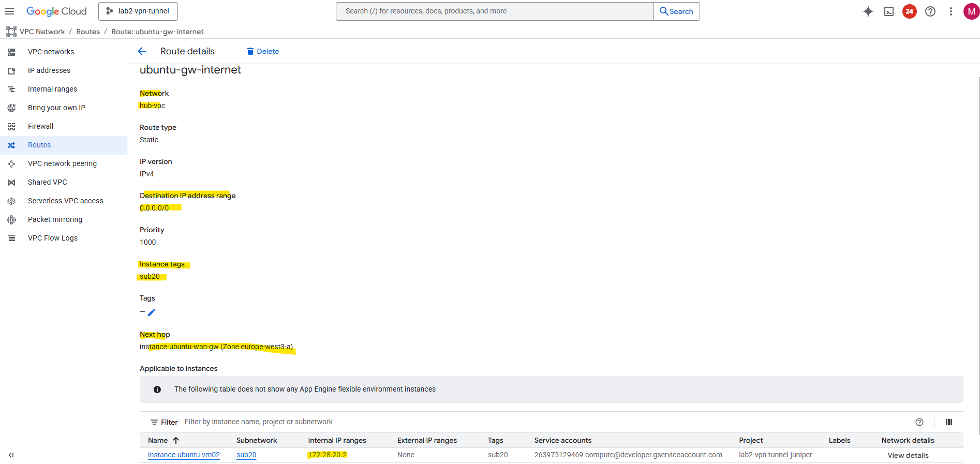The height and width of the screenshot is (464, 980).
Task: Open the instance-ubuntu-vm02 link
Action: click(x=184, y=455)
